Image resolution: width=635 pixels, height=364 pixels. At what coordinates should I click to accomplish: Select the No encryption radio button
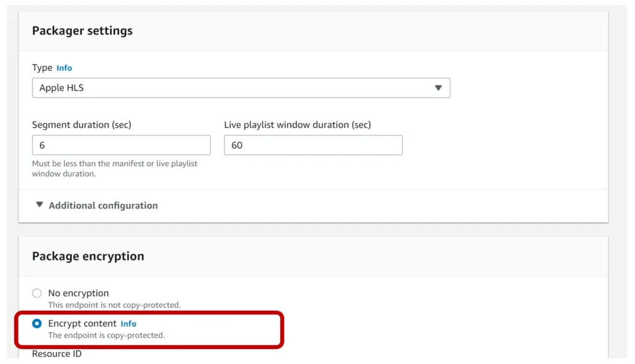[37, 293]
